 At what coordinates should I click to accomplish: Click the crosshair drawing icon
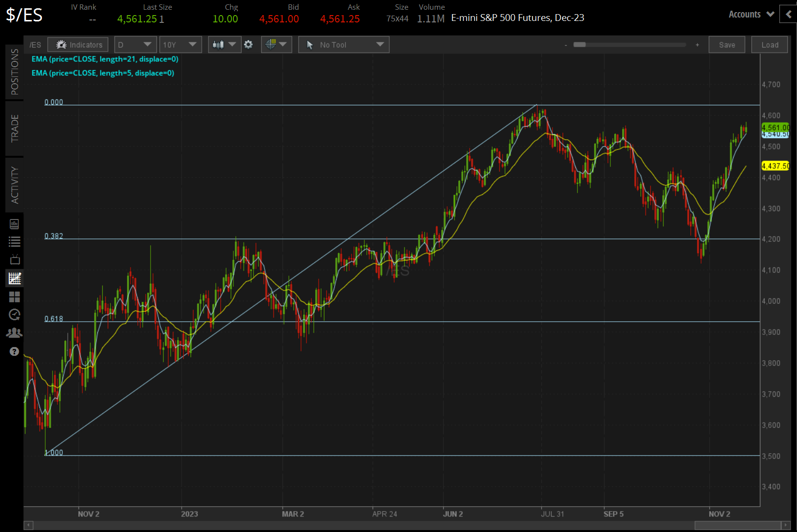pyautogui.click(x=271, y=45)
